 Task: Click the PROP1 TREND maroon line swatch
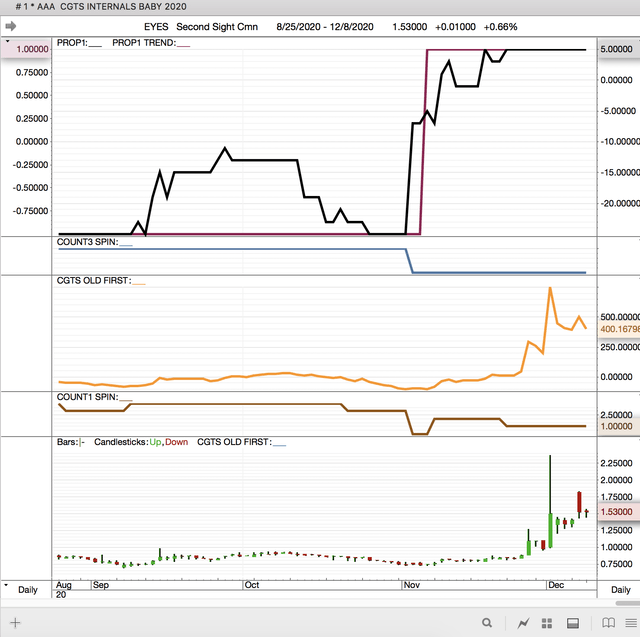click(x=183, y=46)
